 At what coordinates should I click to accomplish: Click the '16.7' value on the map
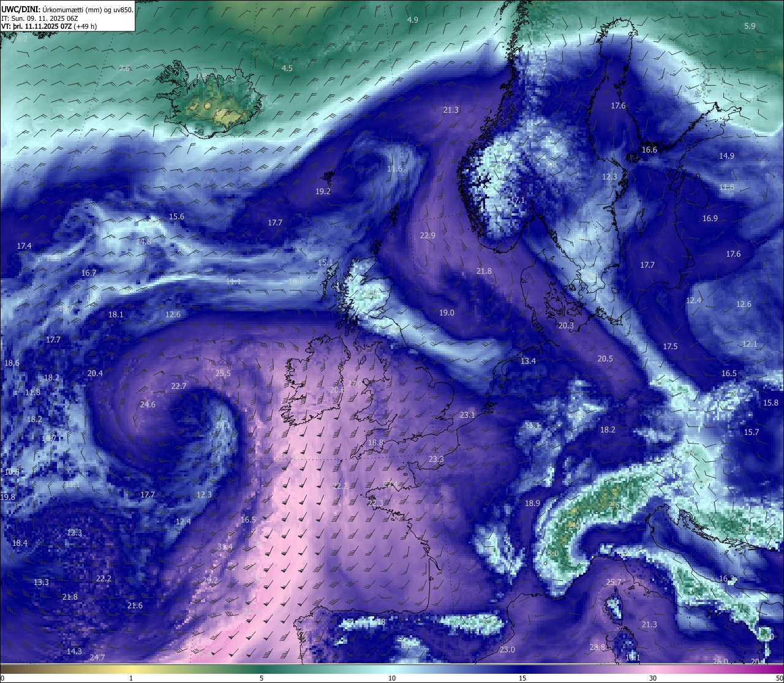[89, 273]
